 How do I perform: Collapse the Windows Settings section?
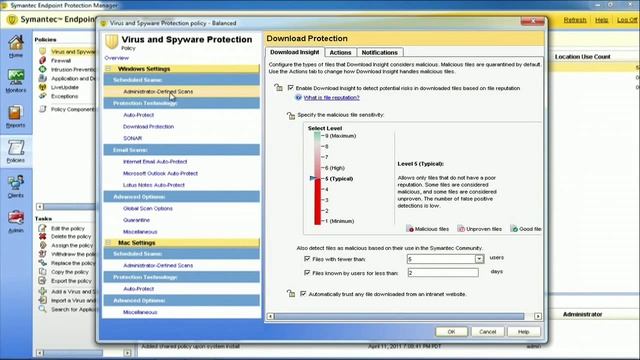109,69
